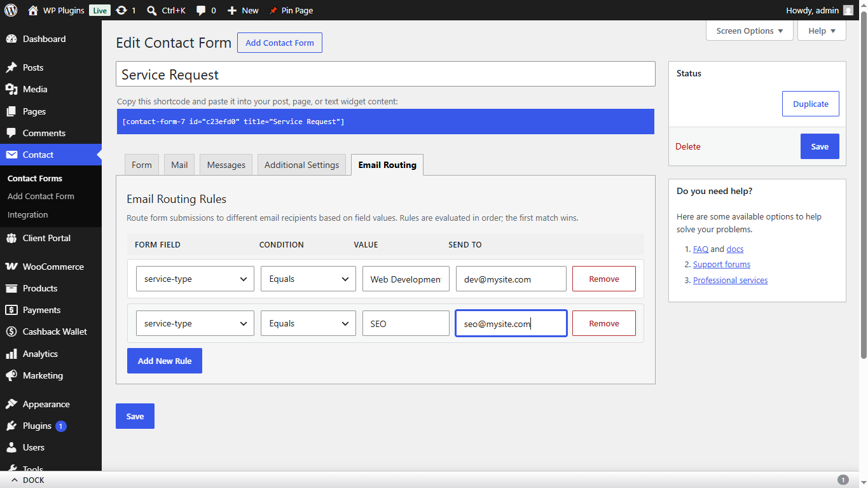Viewport: 868px width, 488px height.
Task: Open Contact Forms submenu item
Action: tap(35, 178)
